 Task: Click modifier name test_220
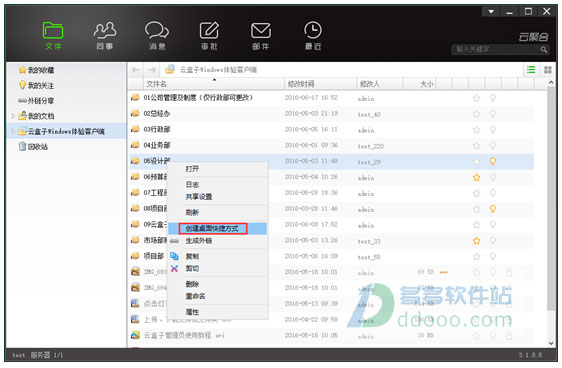(x=371, y=146)
